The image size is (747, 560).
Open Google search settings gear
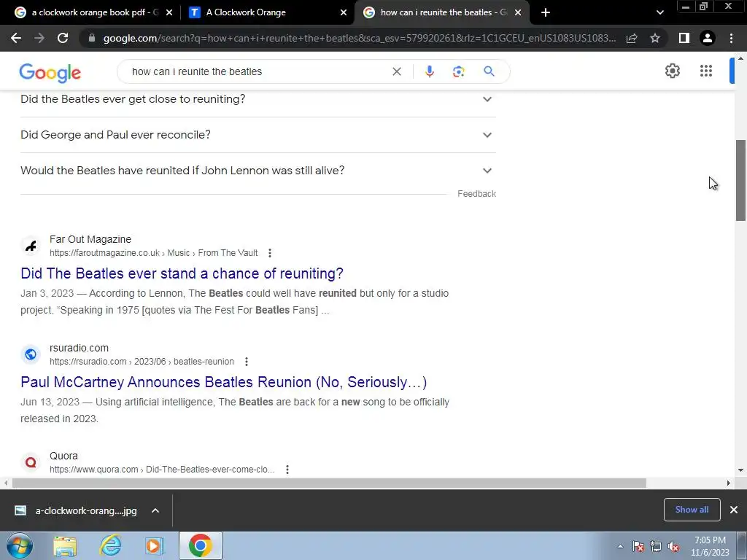point(672,71)
